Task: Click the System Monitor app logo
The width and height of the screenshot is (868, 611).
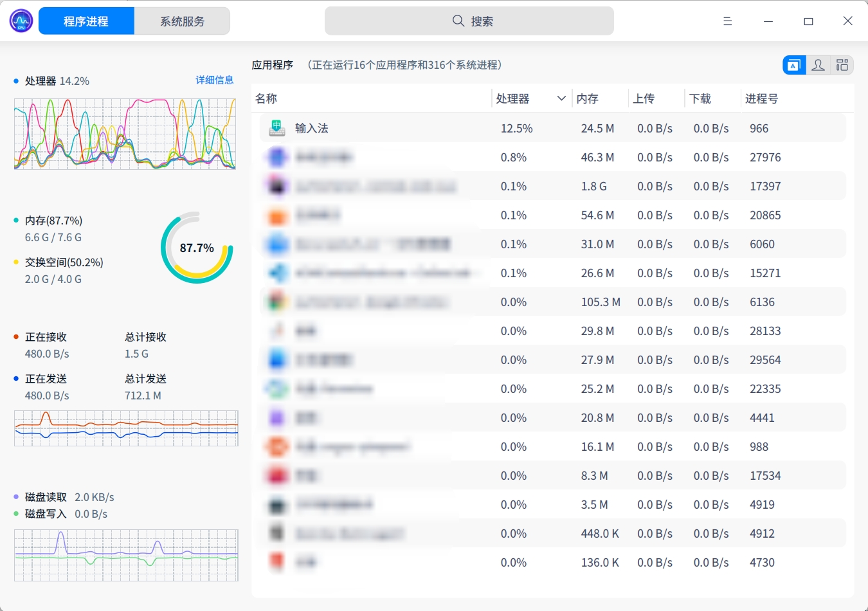Action: coord(21,21)
